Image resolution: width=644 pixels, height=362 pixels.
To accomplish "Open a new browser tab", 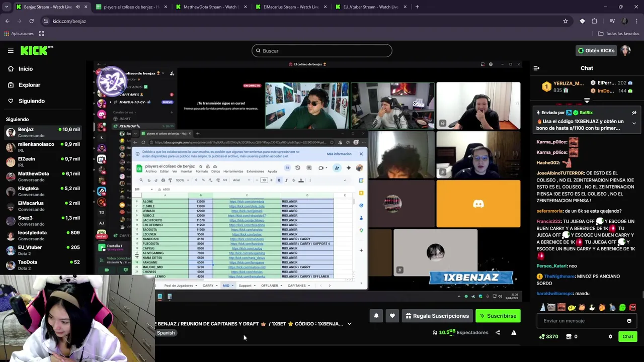I will (417, 7).
